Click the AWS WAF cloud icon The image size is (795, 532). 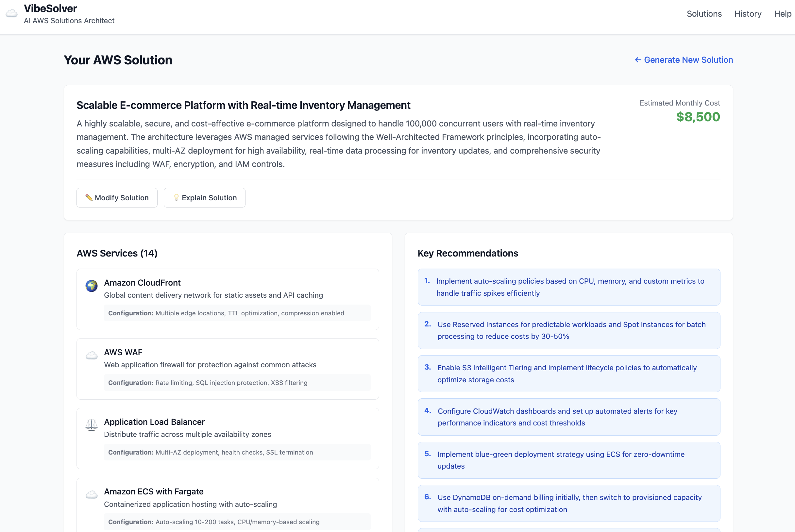(91, 356)
